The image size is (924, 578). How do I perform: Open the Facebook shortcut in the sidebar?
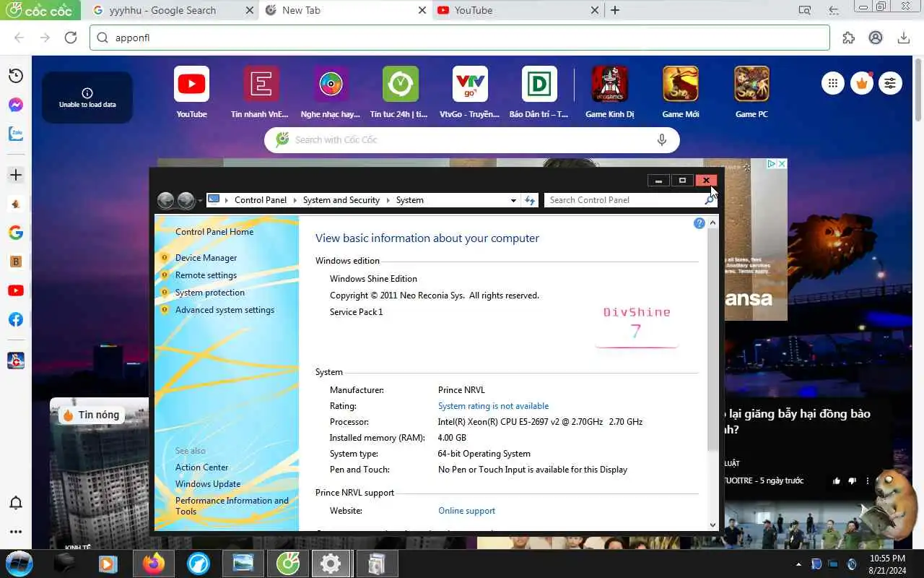(x=16, y=319)
